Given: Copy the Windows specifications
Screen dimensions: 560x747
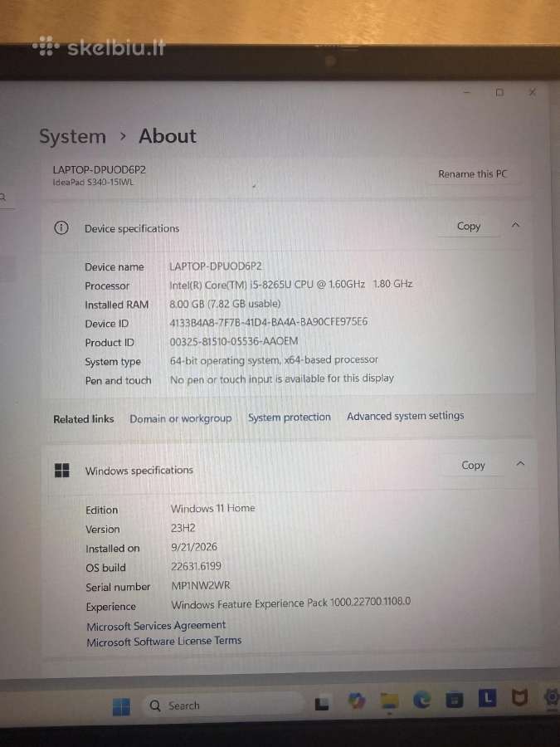Looking at the screenshot, I should coord(473,465).
